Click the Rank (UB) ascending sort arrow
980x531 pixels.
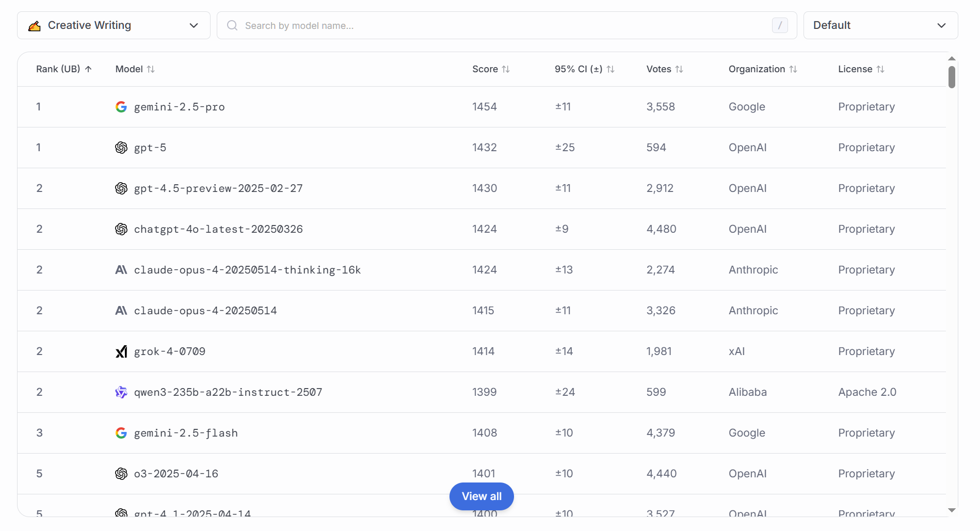tap(88, 69)
